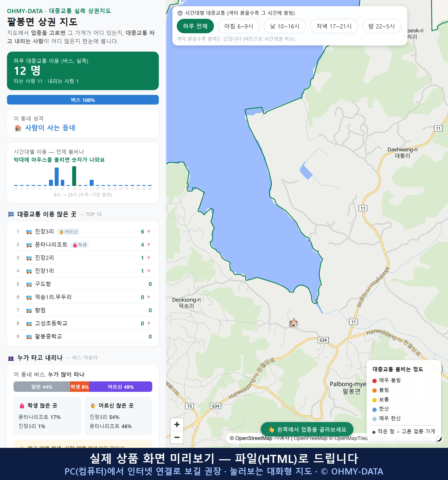Click the bus icon for 구도항
Viewport: 448px width, 480px height.
(x=29, y=284)
